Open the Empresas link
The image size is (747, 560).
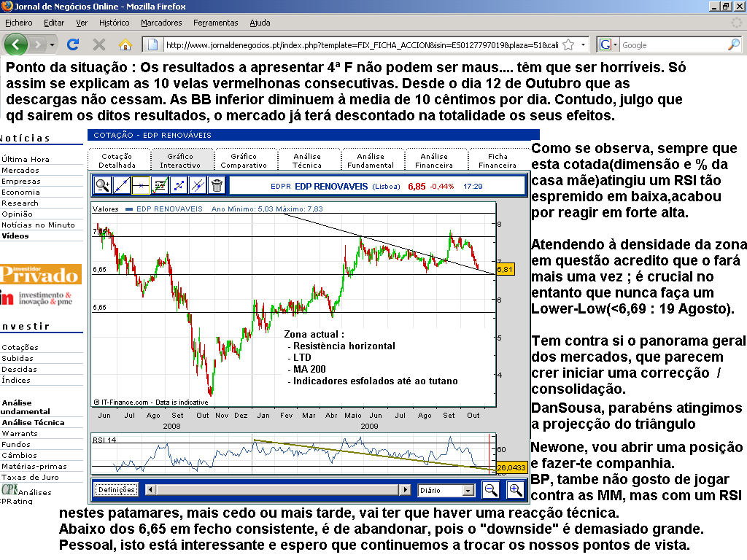click(21, 181)
